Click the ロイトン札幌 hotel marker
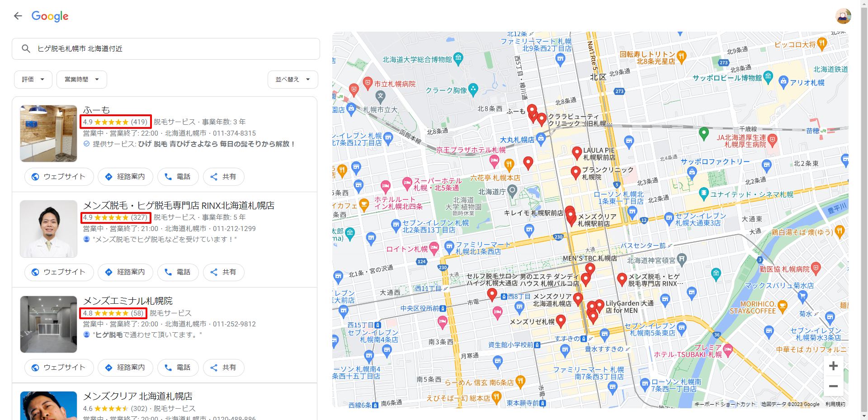Screen dimensions: 868x420 [x=434, y=247]
